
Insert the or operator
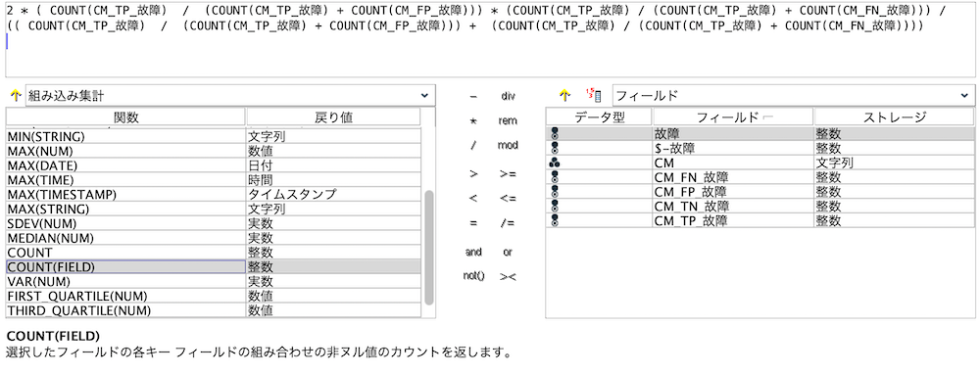[x=508, y=252]
